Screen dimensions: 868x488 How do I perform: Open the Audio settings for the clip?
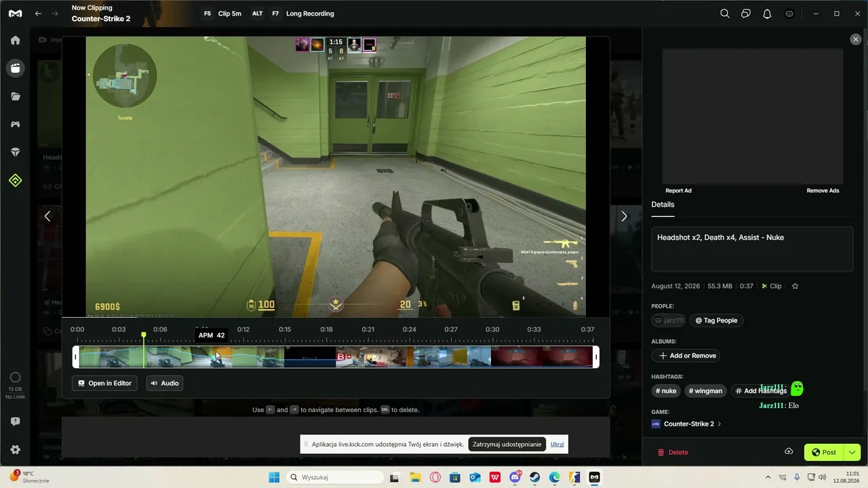click(165, 384)
